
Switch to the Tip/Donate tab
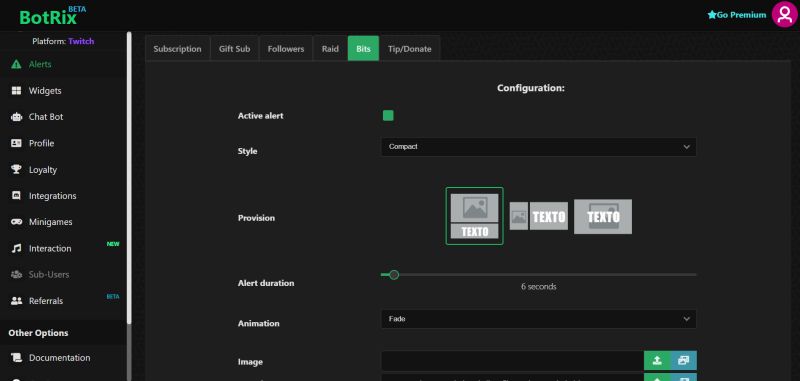[x=410, y=49]
